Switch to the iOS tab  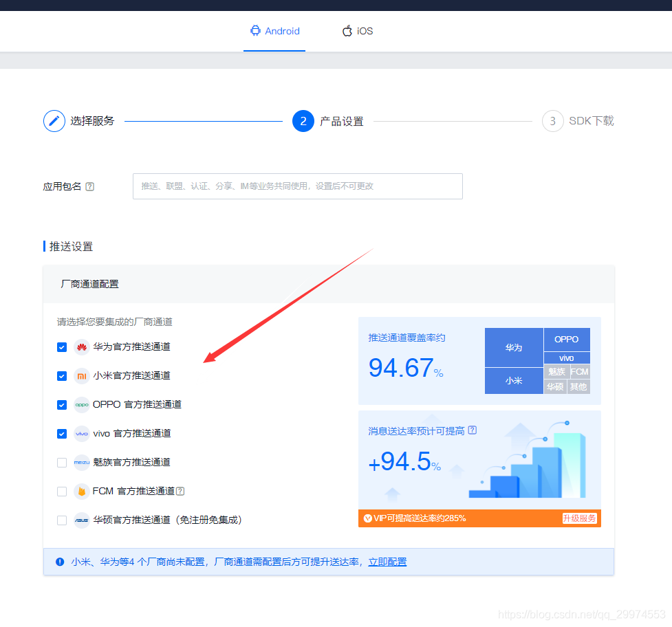(356, 30)
